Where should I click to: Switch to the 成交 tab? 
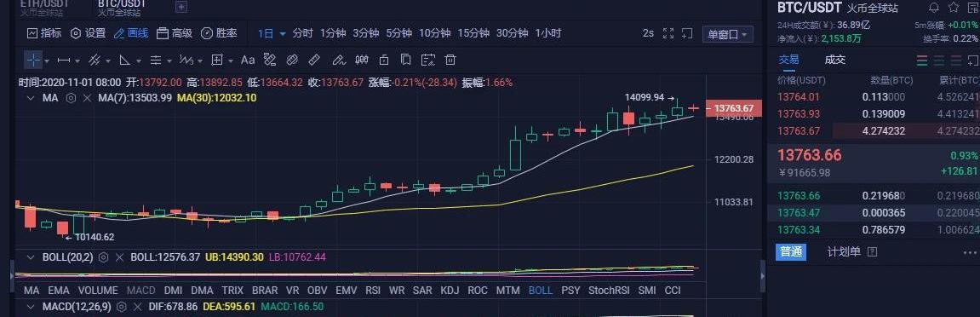point(835,60)
